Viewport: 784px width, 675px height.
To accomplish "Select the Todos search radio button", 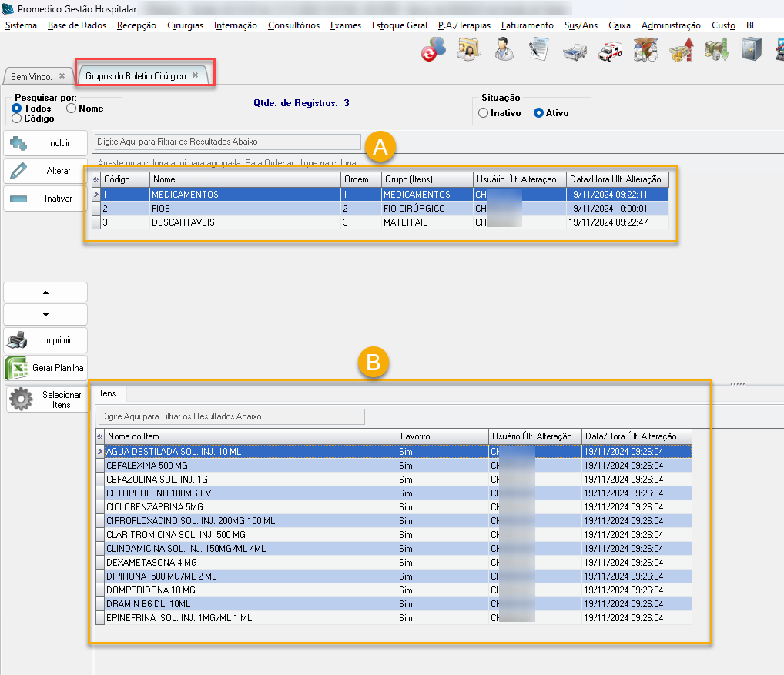I will [x=16, y=109].
